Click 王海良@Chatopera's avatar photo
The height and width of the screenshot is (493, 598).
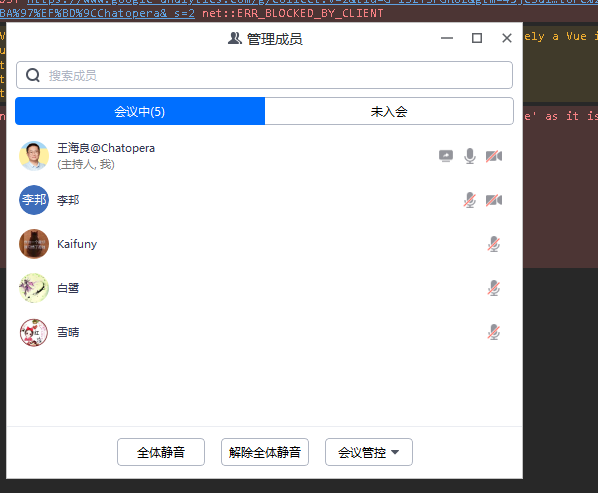click(34, 156)
